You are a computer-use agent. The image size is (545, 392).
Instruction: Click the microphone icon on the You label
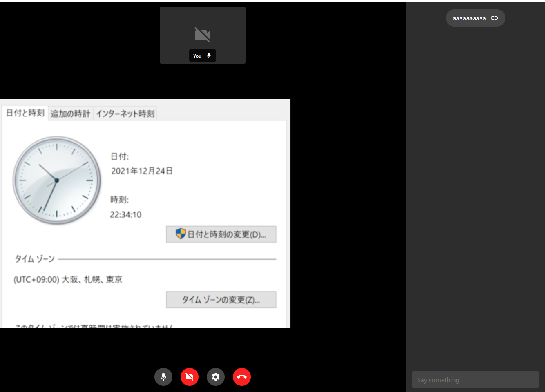point(209,56)
